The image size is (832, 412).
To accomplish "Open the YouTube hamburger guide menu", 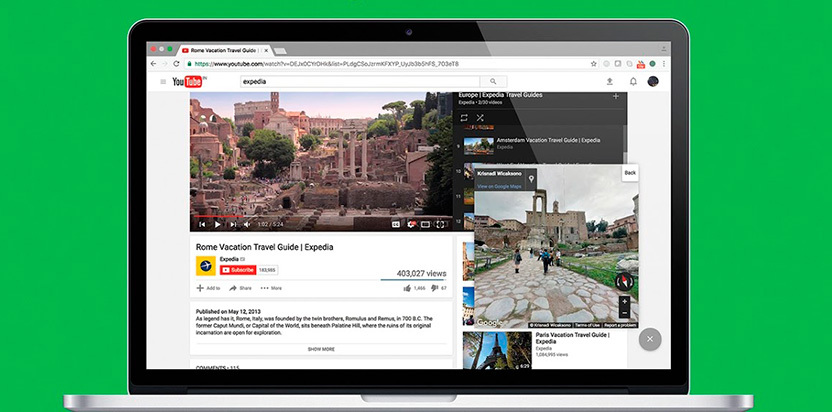I will point(163,81).
